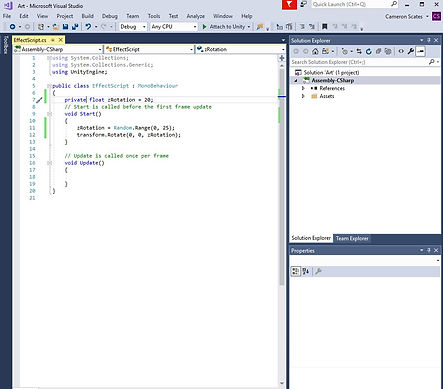The width and height of the screenshot is (443, 389).
Task: Collapse the Update() method outline
Action: point(49,163)
